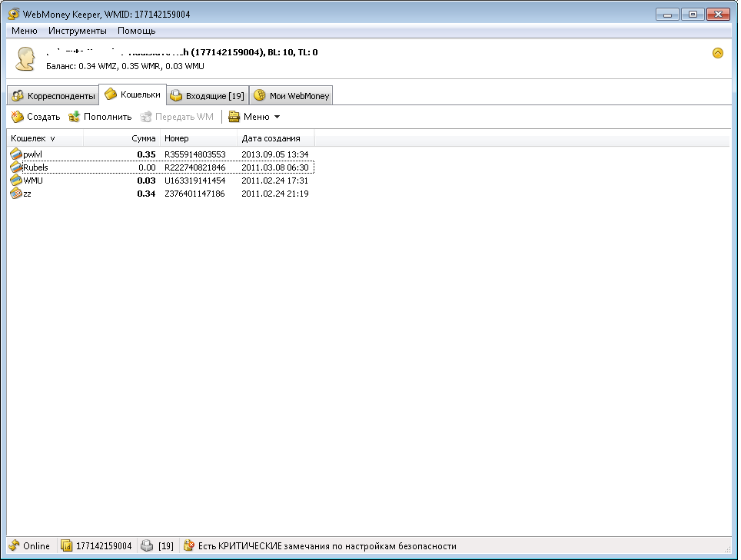
Task: Sort by the Номер column header
Action: [199, 138]
